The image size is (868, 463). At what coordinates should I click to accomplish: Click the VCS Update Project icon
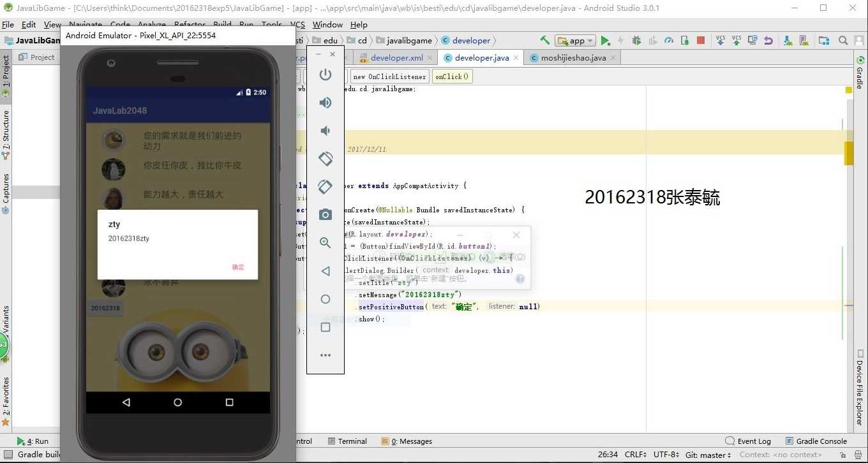point(721,40)
